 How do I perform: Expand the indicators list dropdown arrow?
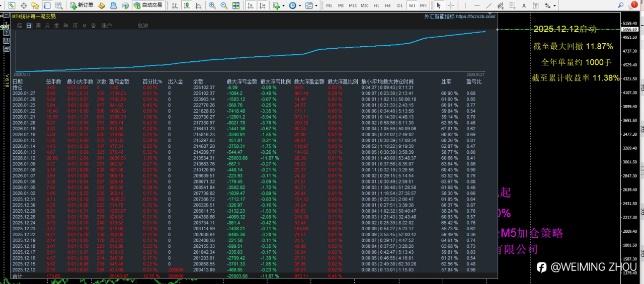(283, 6)
